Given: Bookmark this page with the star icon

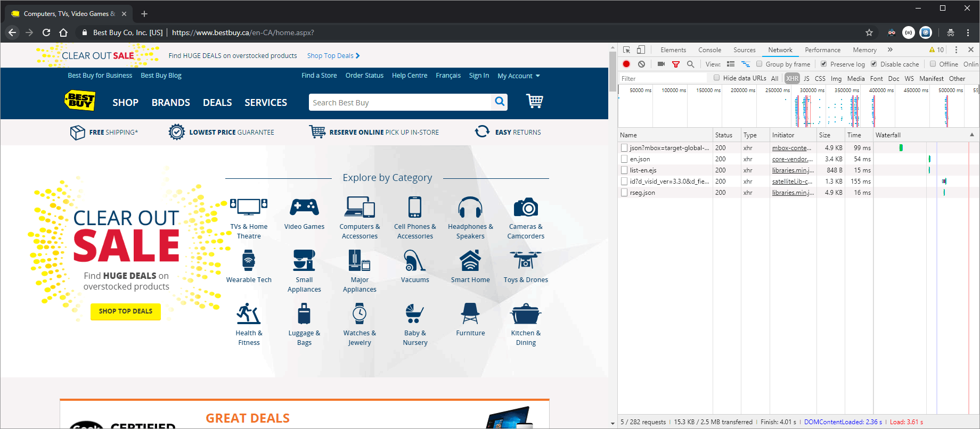Looking at the screenshot, I should pyautogui.click(x=869, y=32).
